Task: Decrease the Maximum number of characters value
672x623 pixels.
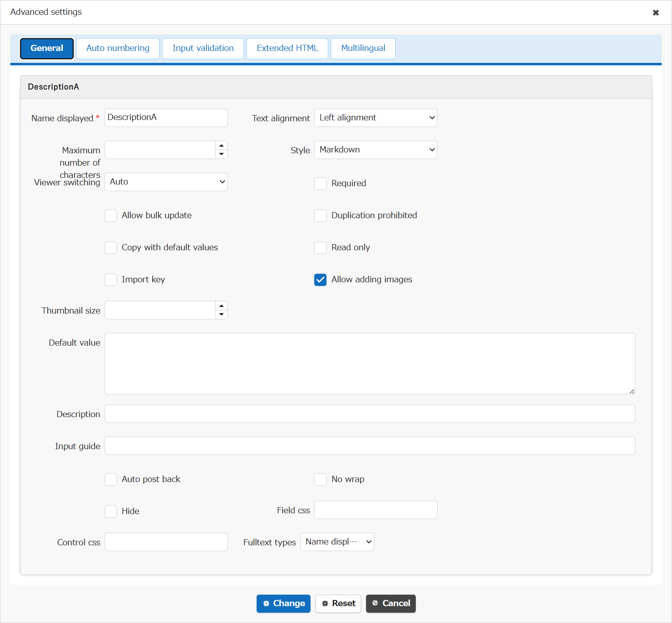Action: 221,154
